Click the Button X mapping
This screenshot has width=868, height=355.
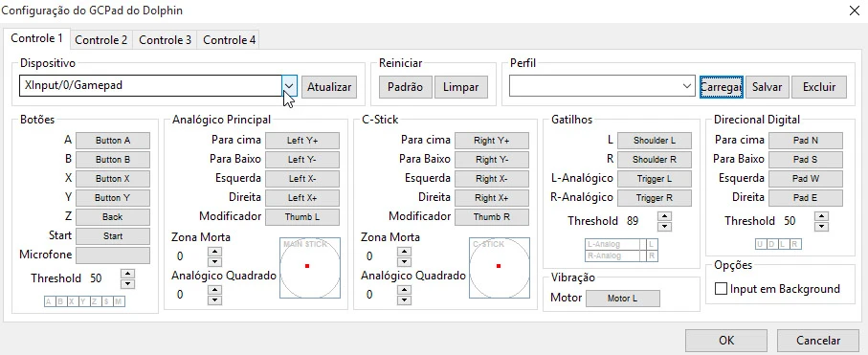pyautogui.click(x=113, y=179)
